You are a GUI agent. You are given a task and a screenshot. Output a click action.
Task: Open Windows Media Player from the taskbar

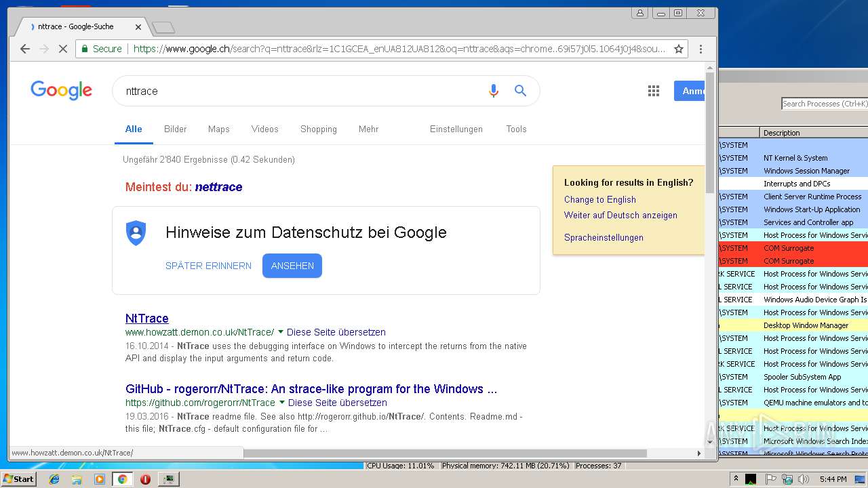click(x=100, y=479)
